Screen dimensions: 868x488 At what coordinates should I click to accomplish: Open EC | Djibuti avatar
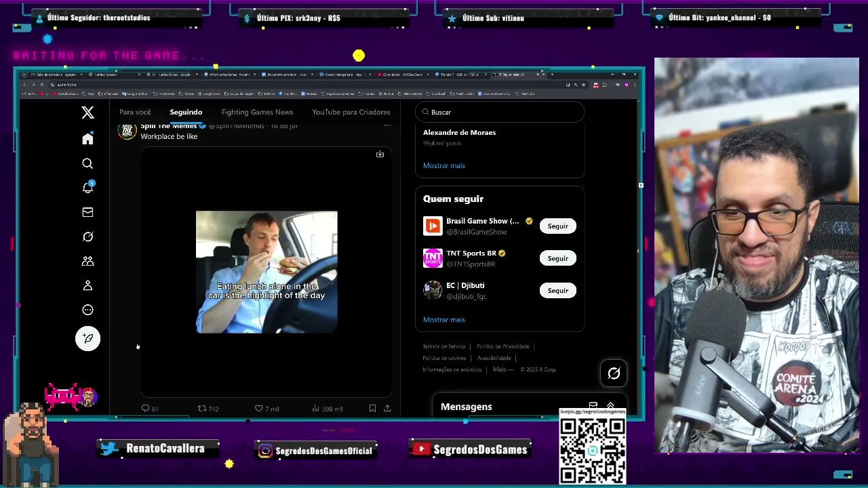click(433, 290)
